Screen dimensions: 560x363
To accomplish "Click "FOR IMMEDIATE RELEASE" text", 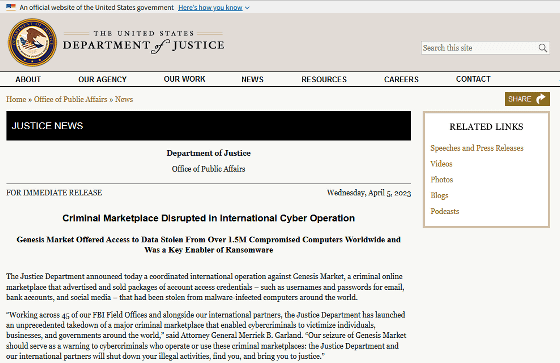I will [x=54, y=193].
